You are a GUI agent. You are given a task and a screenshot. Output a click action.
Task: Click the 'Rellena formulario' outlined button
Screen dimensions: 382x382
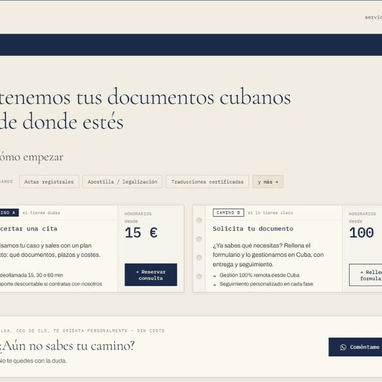point(366,275)
